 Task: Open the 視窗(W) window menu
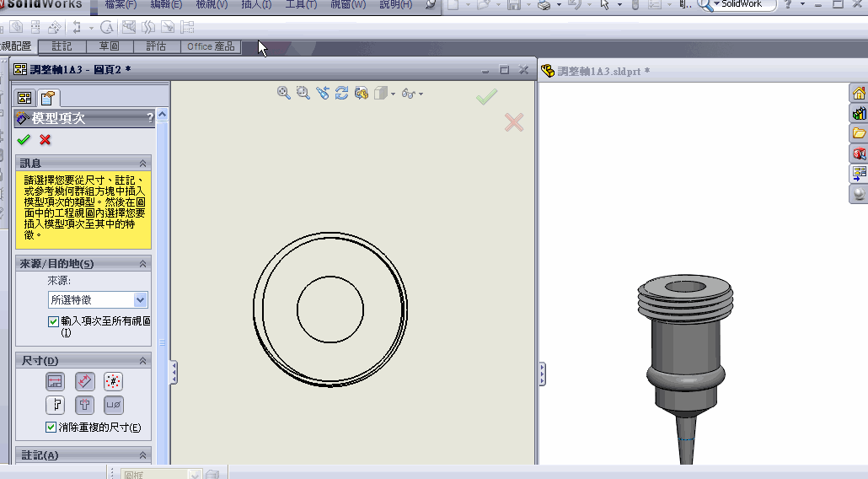click(348, 5)
